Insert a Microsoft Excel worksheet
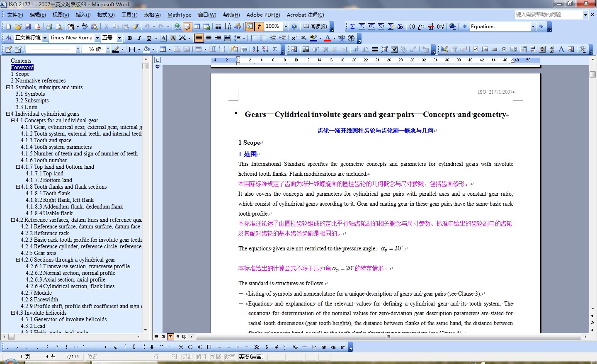The height and width of the screenshot is (364, 597). coord(206,27)
